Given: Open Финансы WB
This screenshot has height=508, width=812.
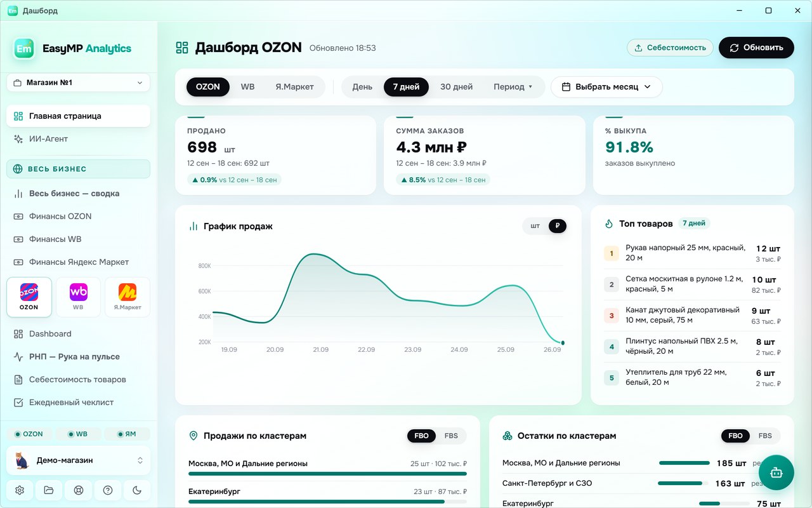Looking at the screenshot, I should pyautogui.click(x=79, y=239).
